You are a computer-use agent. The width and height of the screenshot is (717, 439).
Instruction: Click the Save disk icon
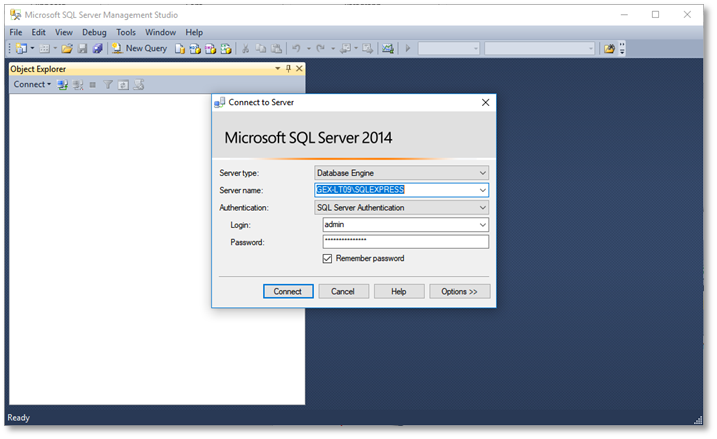point(82,48)
